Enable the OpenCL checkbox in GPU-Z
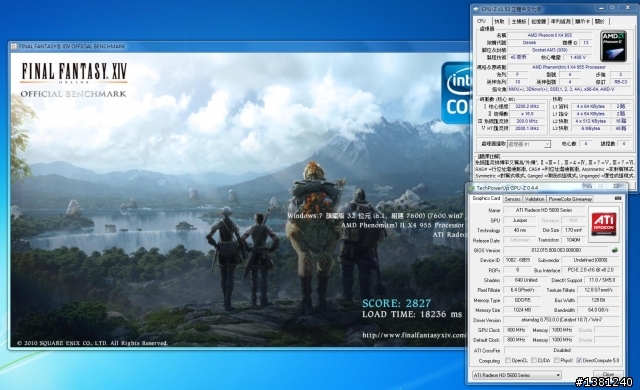 tap(508, 360)
